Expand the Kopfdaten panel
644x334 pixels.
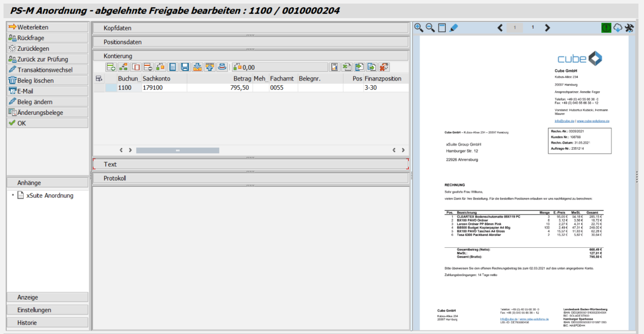pyautogui.click(x=251, y=28)
